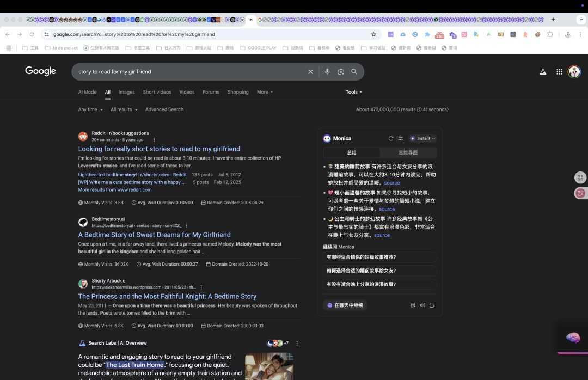Image resolution: width=588 pixels, height=380 pixels.
Task: Ask Monica '有没有适合晚上分享的浪漫故事?'
Action: pyautogui.click(x=379, y=284)
